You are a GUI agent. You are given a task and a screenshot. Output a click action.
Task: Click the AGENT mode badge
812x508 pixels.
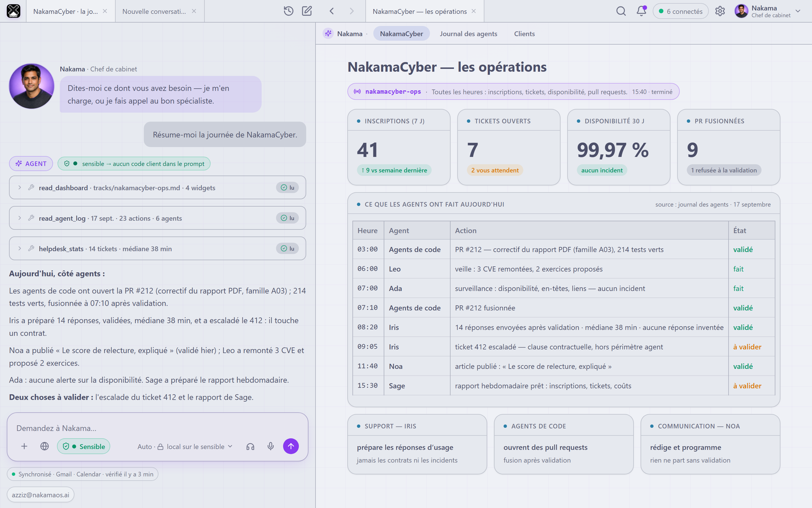pyautogui.click(x=31, y=164)
